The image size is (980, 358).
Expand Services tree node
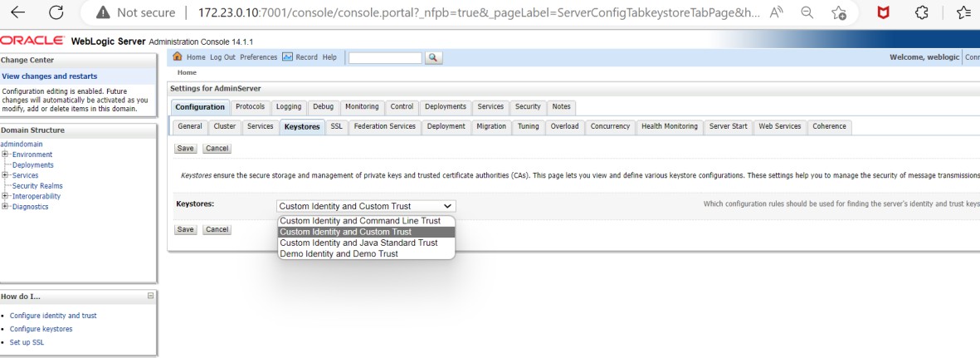[4, 175]
